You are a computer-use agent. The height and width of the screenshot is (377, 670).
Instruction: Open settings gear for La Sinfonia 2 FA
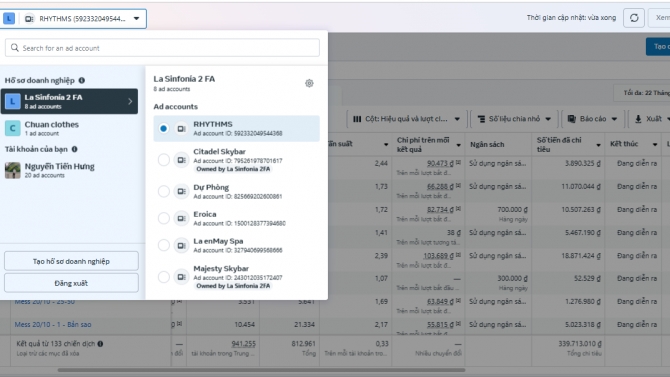click(309, 83)
